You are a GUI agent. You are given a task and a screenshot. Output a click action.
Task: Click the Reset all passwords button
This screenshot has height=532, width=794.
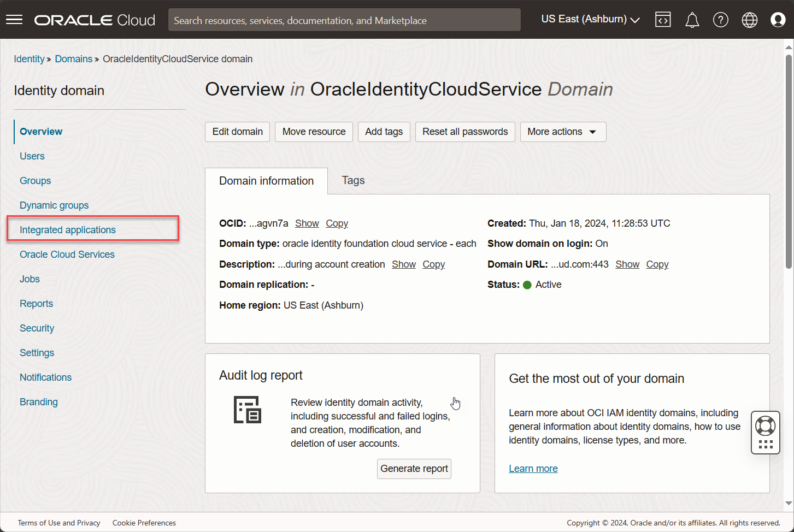[x=464, y=132]
